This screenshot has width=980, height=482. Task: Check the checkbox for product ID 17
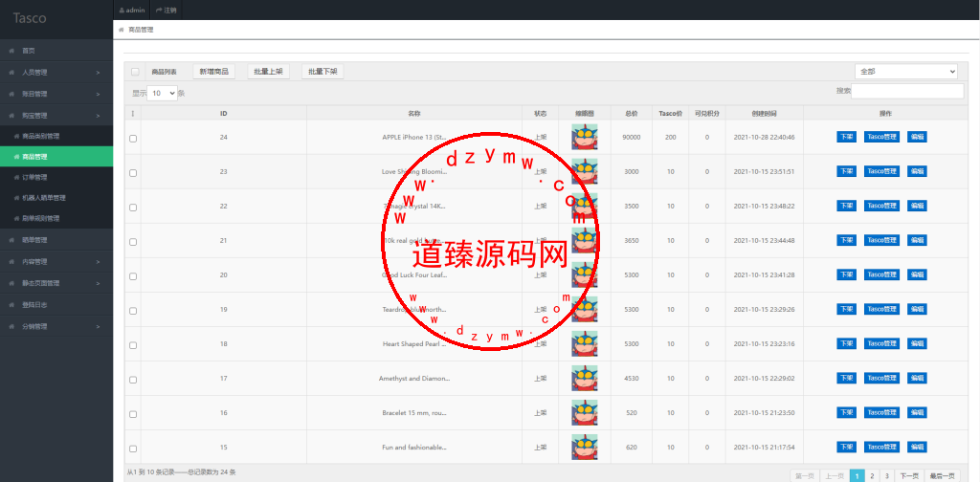pyautogui.click(x=133, y=380)
